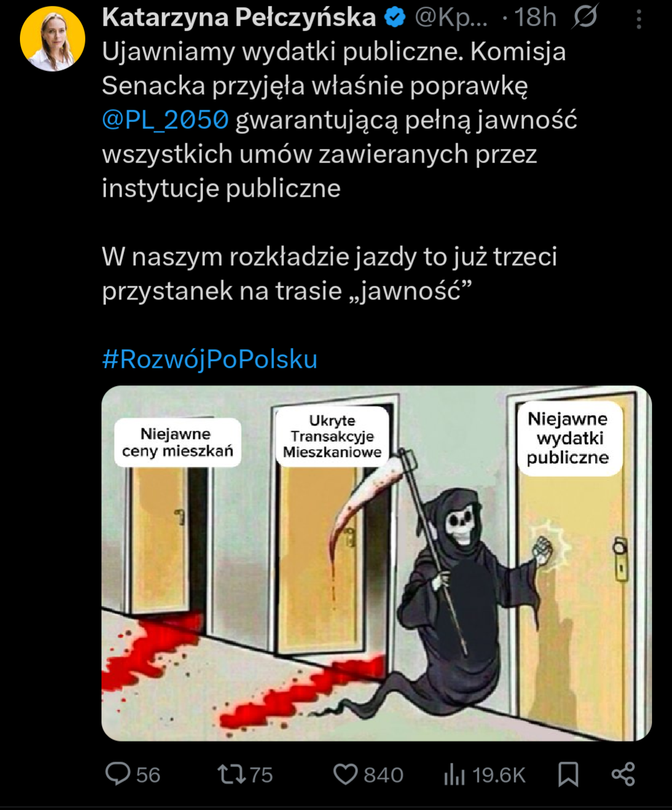
Task: Open the #RozwójPoPolsku hashtag
Action: coord(210,359)
